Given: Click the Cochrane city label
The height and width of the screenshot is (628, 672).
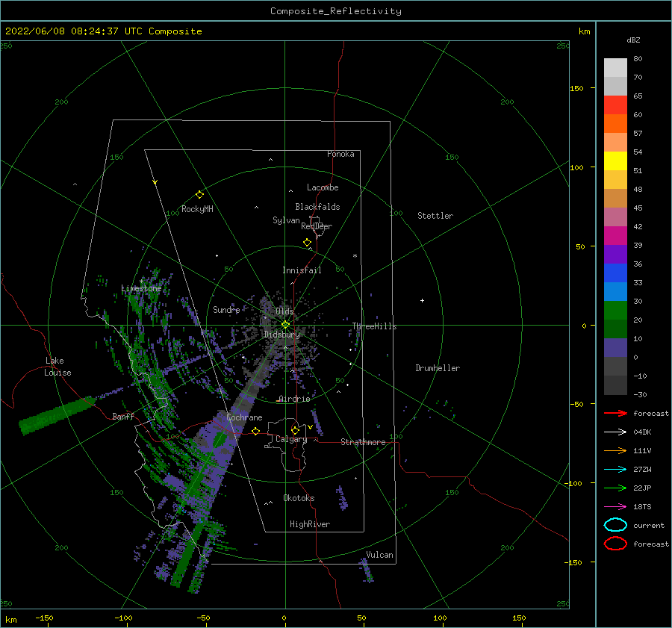Looking at the screenshot, I should tap(244, 417).
